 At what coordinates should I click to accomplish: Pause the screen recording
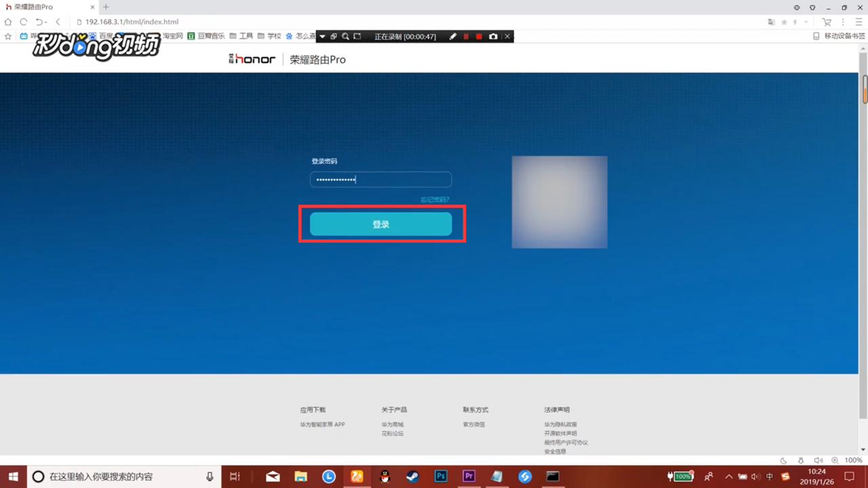pos(466,36)
